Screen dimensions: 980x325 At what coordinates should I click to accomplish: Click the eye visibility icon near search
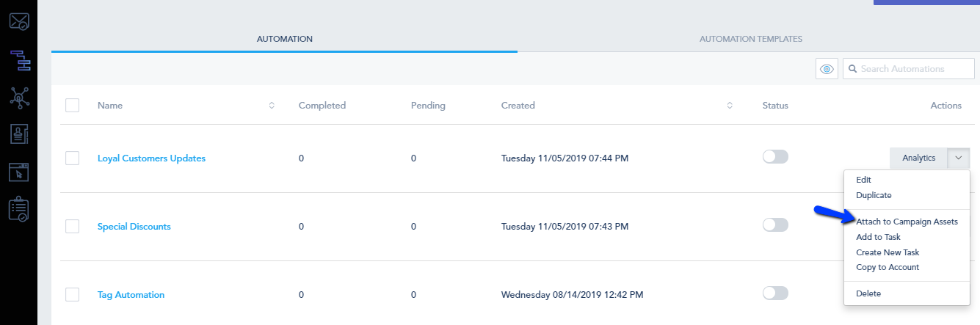pos(827,69)
